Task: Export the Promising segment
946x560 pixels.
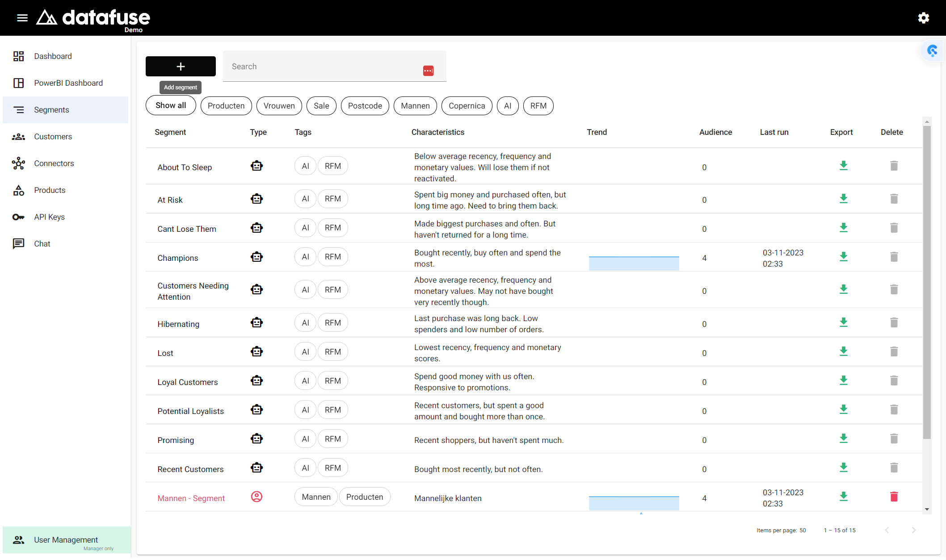Action: pos(843,439)
